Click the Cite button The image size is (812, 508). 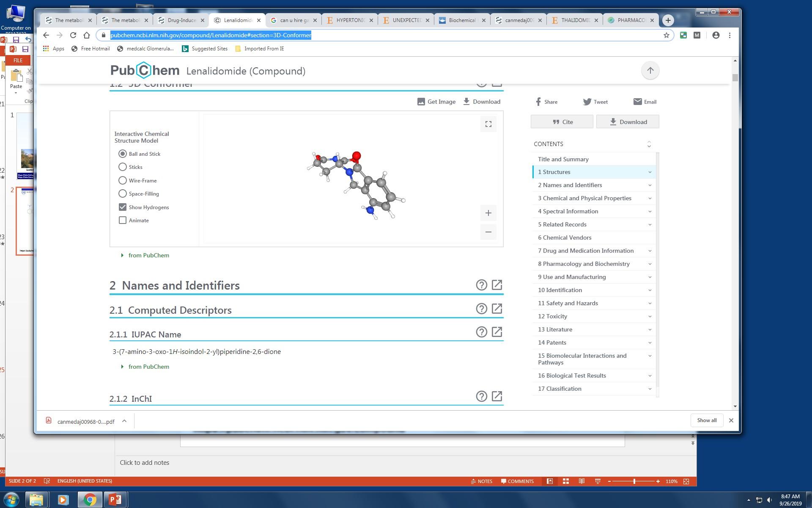click(562, 122)
